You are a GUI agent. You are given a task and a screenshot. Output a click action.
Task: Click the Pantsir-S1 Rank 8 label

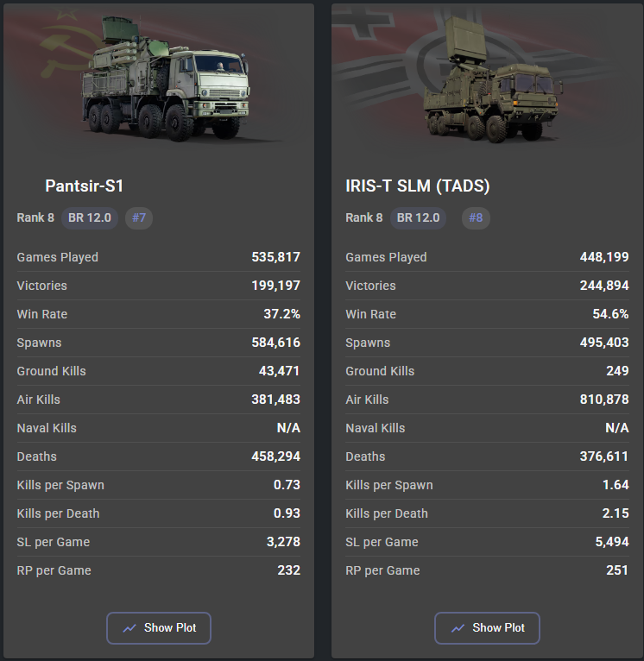(x=35, y=218)
